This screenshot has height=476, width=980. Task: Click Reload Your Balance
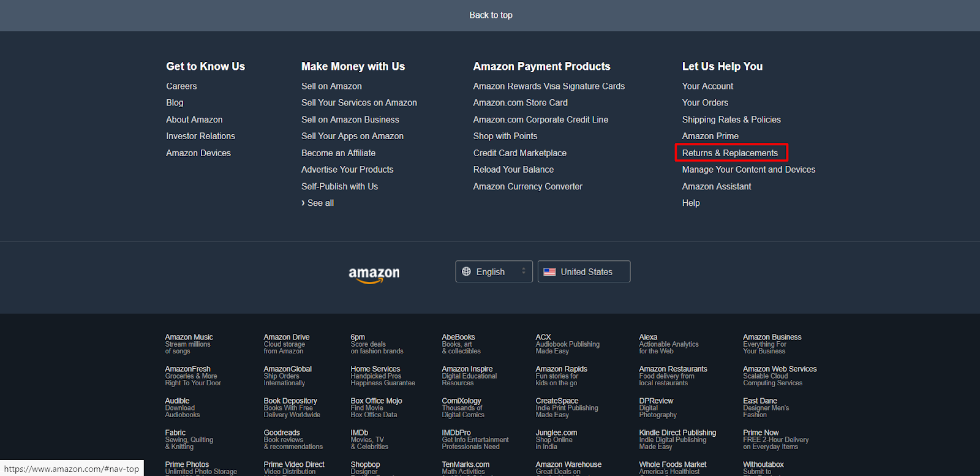[x=513, y=170]
